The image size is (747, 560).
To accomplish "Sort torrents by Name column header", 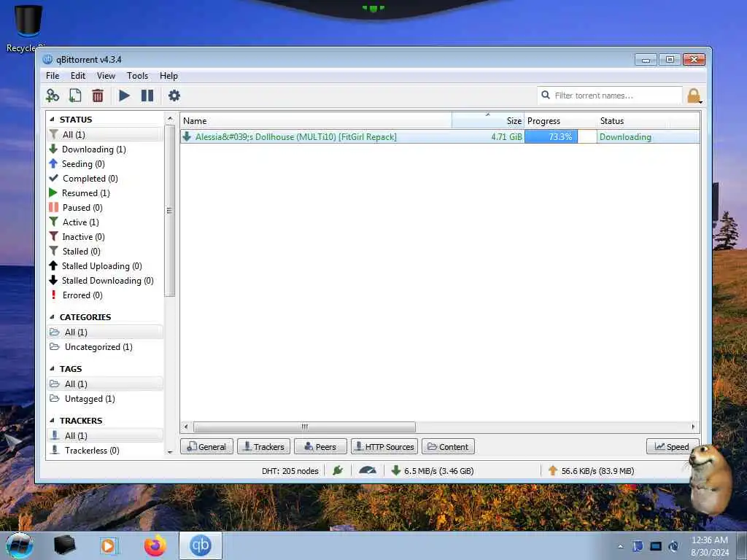I will click(316, 121).
